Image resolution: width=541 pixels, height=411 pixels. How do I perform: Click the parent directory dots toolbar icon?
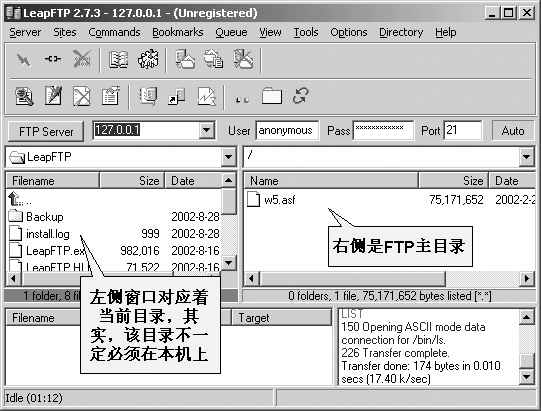point(242,100)
